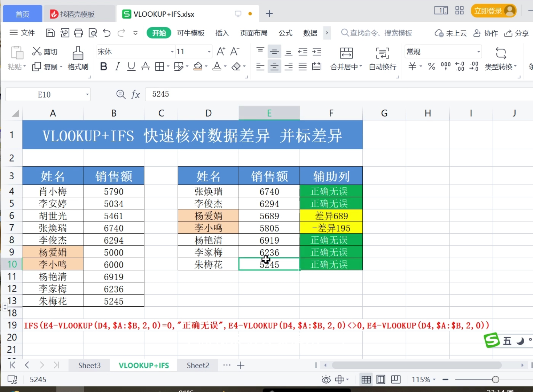Switch to the 数据 Data tab

310,33
